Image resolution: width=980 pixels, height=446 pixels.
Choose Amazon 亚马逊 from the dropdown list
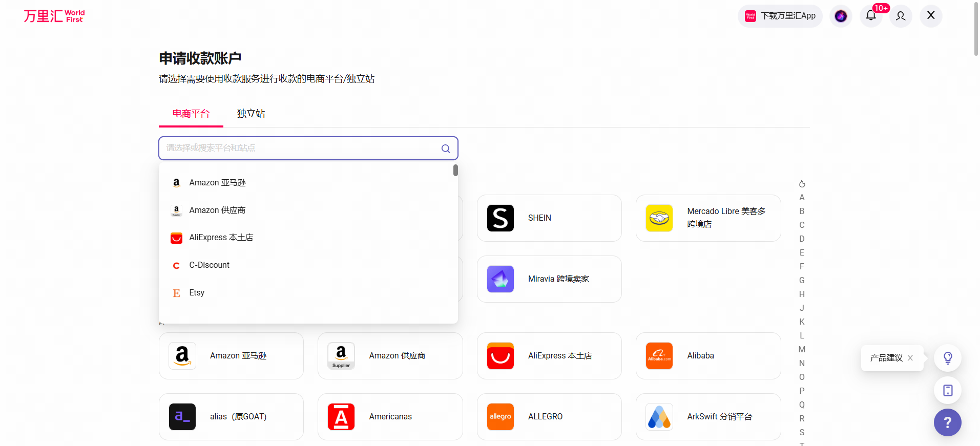pos(306,183)
